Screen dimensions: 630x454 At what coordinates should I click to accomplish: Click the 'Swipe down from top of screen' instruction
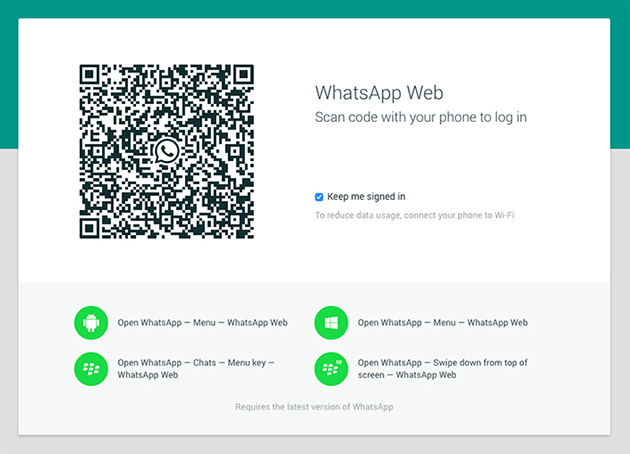point(443,369)
